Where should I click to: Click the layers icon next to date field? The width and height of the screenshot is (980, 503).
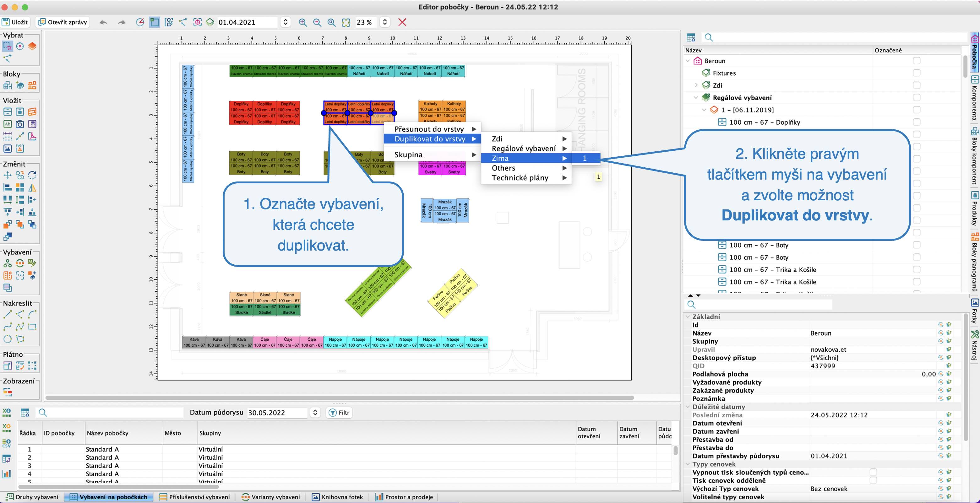point(210,22)
